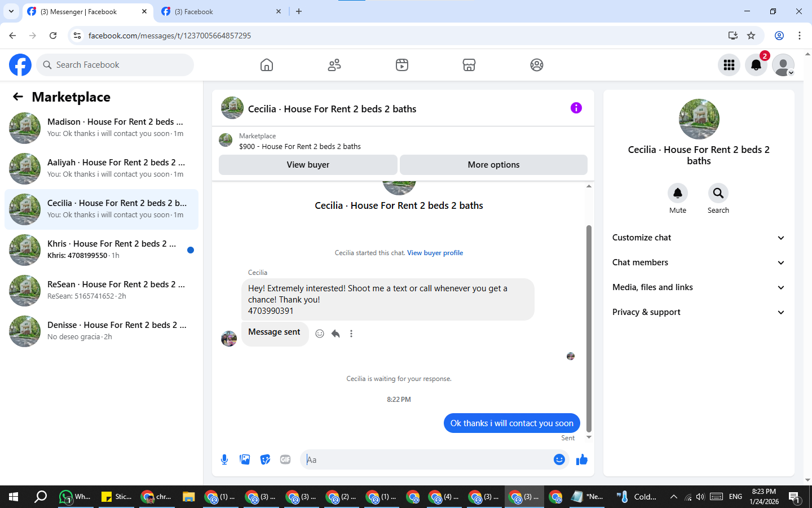Reply to the Message sent bubble

click(336, 334)
